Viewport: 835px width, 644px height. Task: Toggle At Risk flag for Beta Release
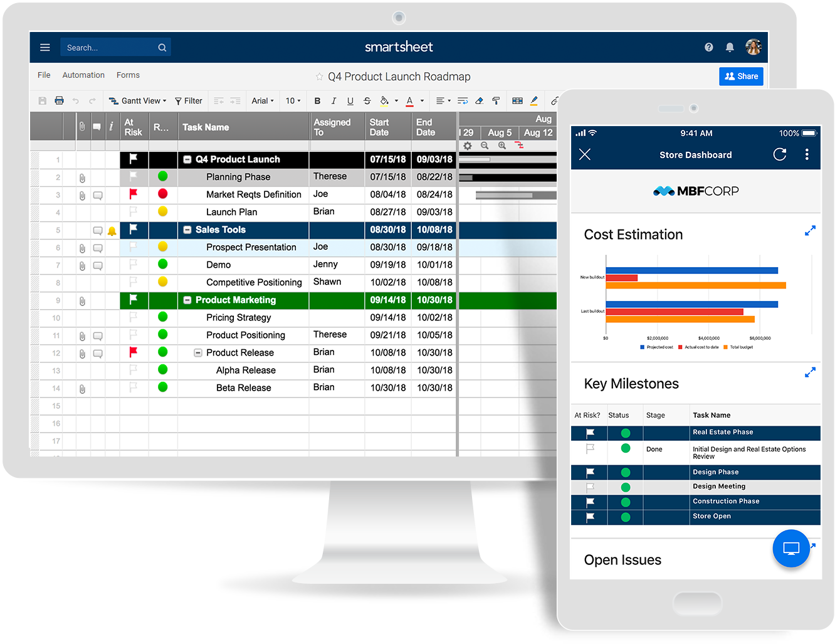click(x=133, y=388)
